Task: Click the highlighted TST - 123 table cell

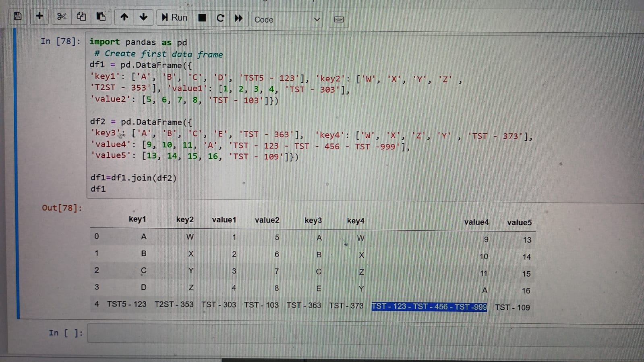Action: (429, 306)
